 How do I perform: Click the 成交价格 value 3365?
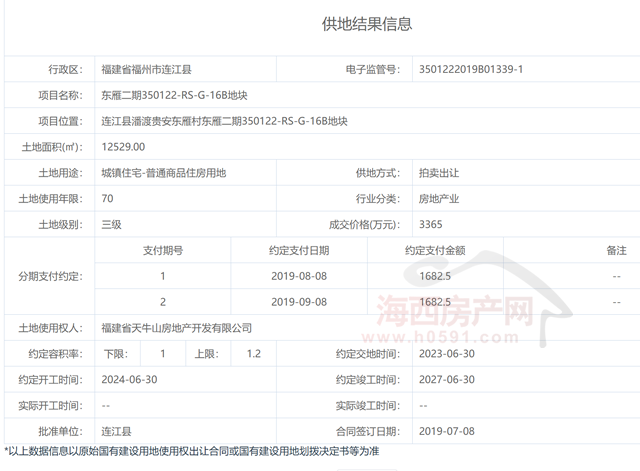click(x=431, y=224)
